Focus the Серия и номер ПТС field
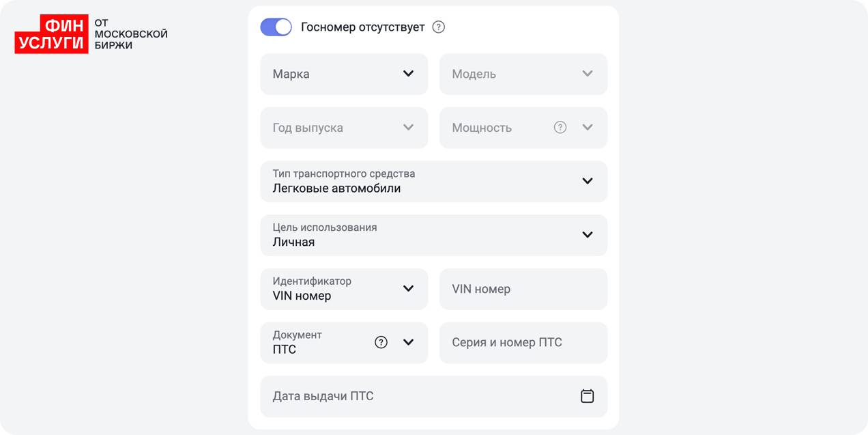 tap(523, 343)
